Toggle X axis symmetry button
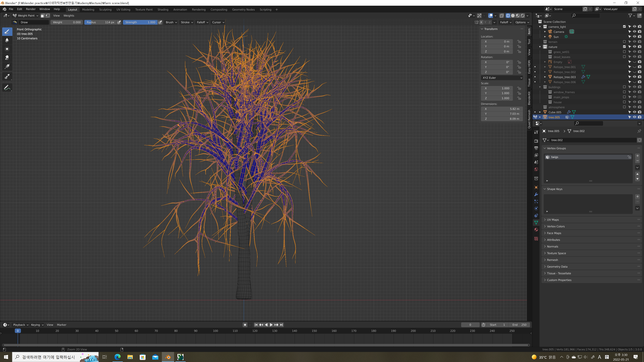 click(x=481, y=22)
